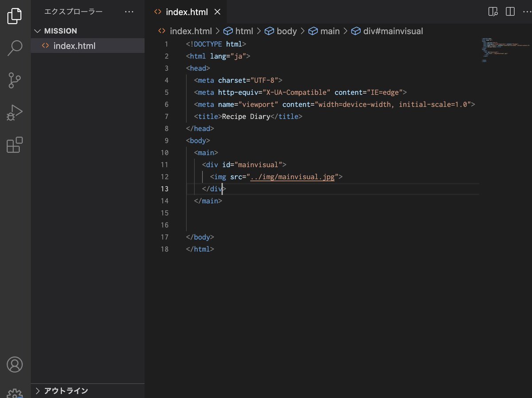Screen dimensions: 532x398
Task: Close the index.html editor tab
Action: pyautogui.click(x=217, y=12)
